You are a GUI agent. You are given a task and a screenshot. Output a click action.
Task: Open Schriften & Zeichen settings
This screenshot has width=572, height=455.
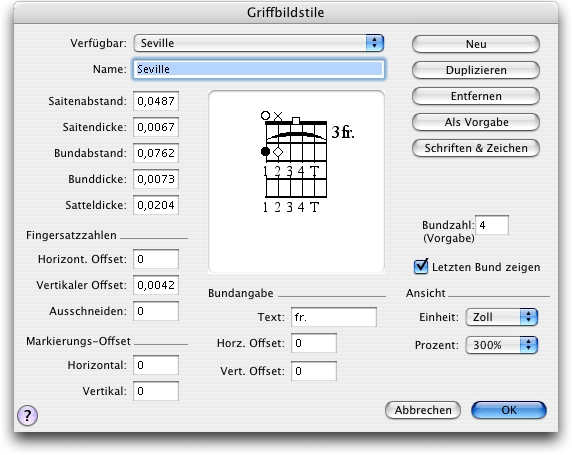tap(476, 148)
